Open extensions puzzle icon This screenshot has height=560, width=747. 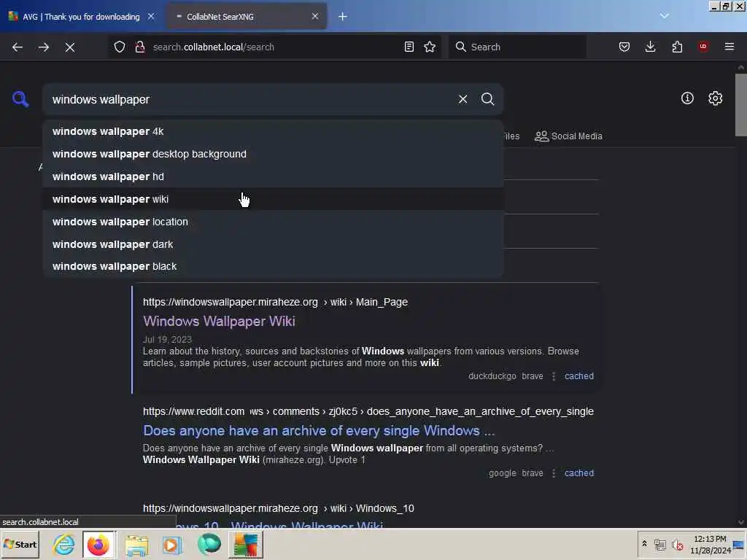point(677,47)
